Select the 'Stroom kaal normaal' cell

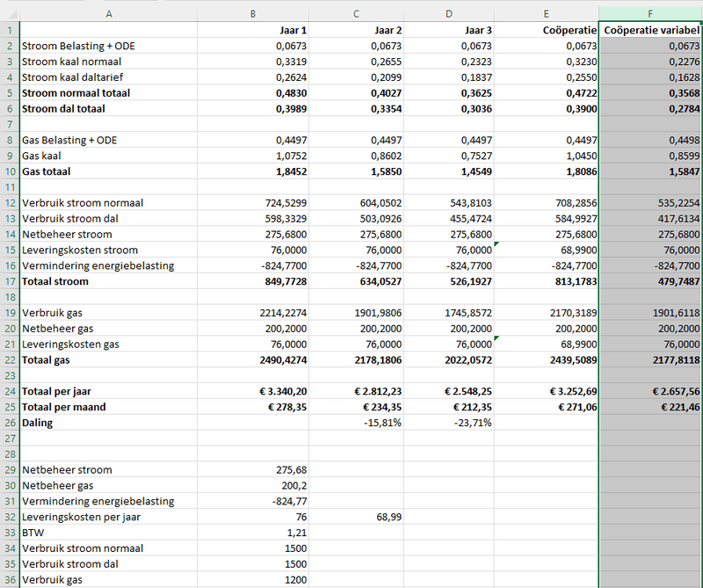[x=108, y=62]
